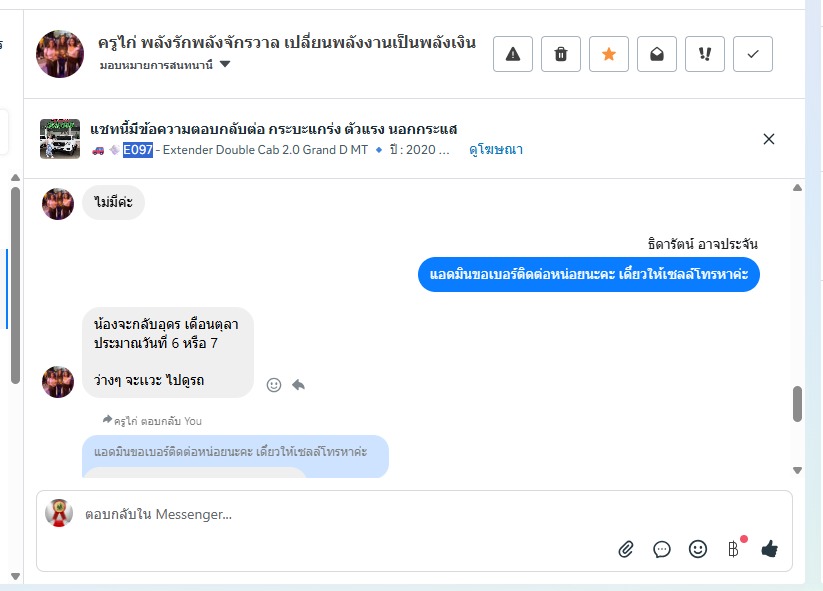This screenshot has height=591, width=823.
Task: Open saved replies speech bubble icon
Action: click(662, 549)
